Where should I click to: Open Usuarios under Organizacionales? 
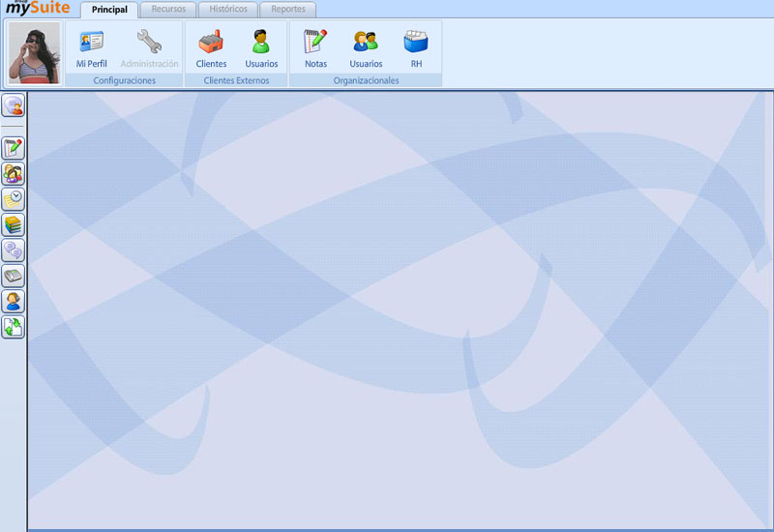coord(366,48)
